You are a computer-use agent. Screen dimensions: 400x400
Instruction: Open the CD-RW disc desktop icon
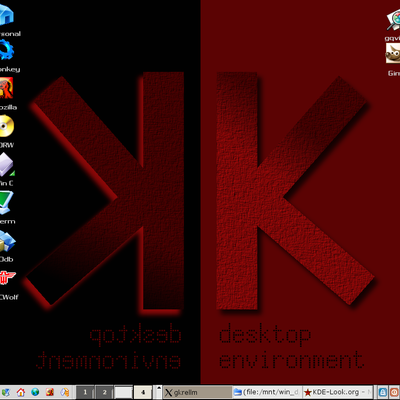tap(6, 126)
